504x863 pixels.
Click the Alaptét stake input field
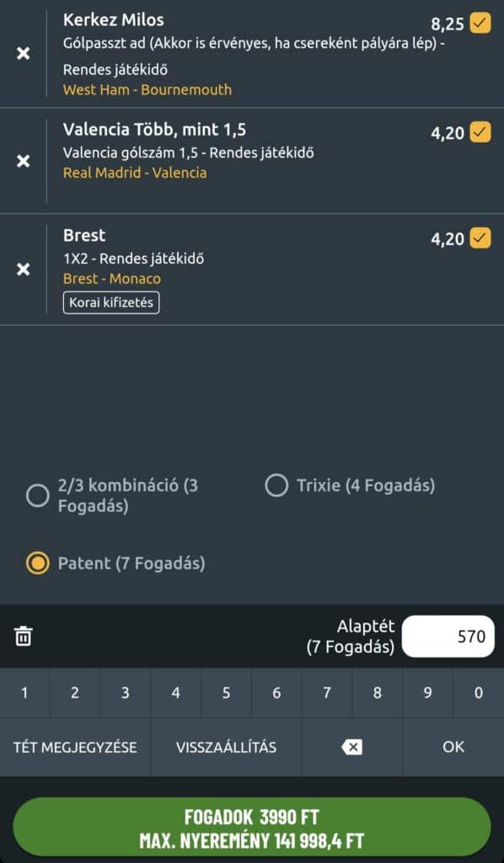(x=448, y=636)
